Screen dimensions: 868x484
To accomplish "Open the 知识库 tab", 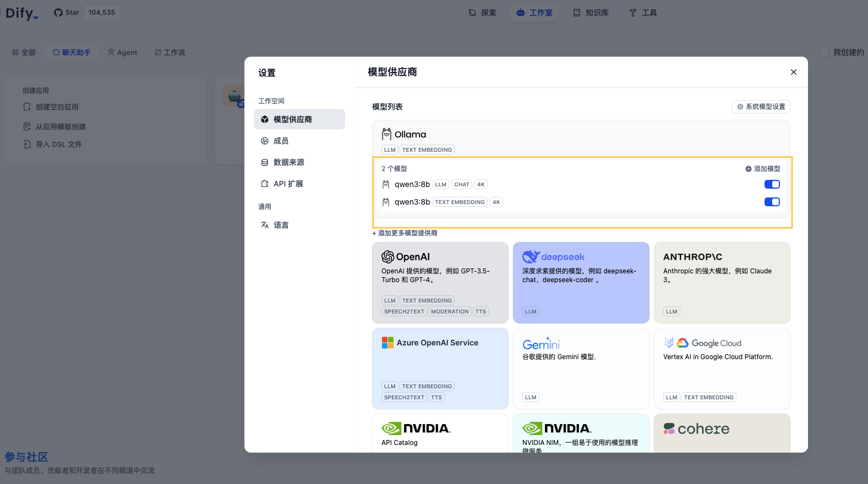I will coord(591,13).
